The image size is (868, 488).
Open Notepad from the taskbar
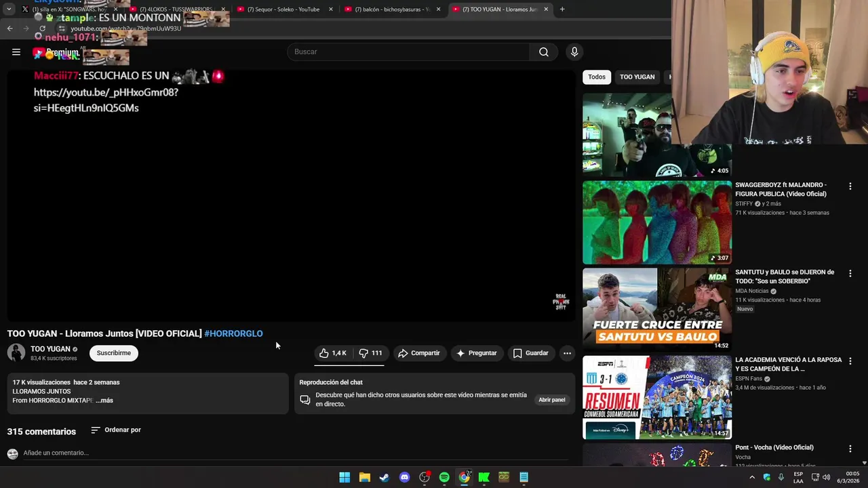524,477
